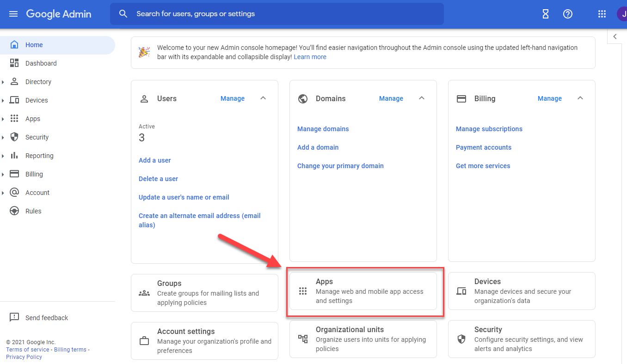
Task: Collapse the Domains card chevron
Action: 422,98
